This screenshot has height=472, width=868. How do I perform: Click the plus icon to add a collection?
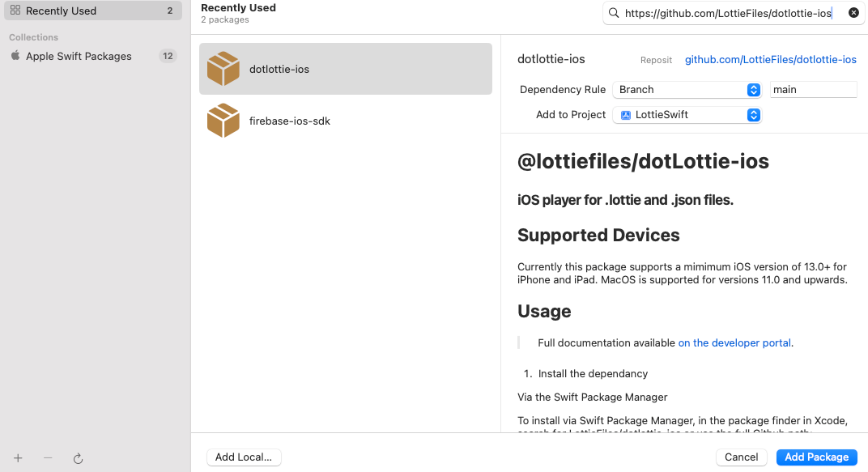pyautogui.click(x=18, y=458)
